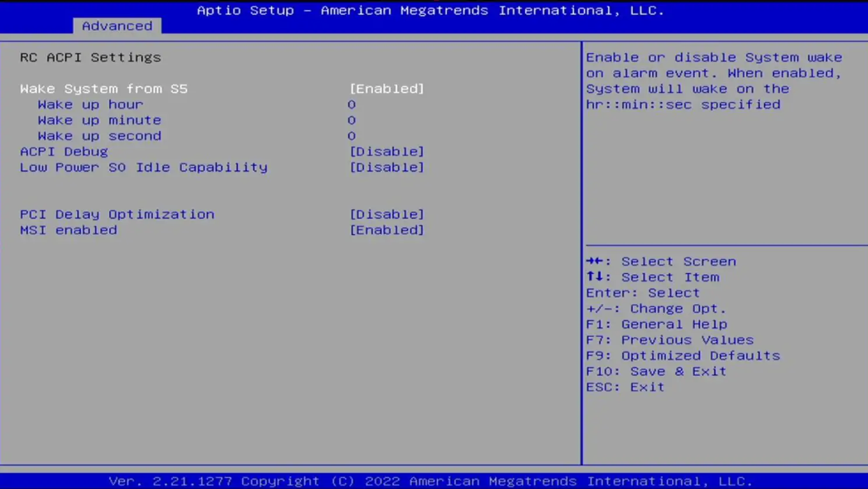Select the Wake up minute field
The image size is (868, 489).
(x=99, y=120)
